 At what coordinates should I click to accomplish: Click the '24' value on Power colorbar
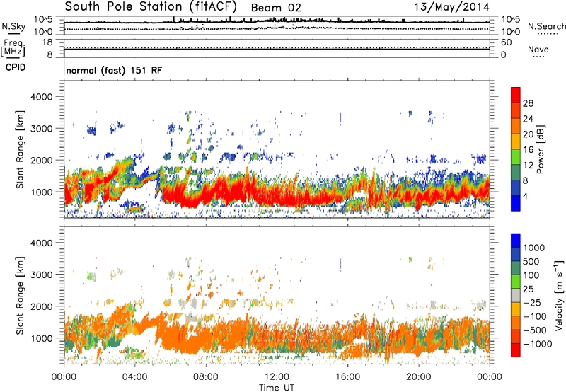(x=528, y=119)
